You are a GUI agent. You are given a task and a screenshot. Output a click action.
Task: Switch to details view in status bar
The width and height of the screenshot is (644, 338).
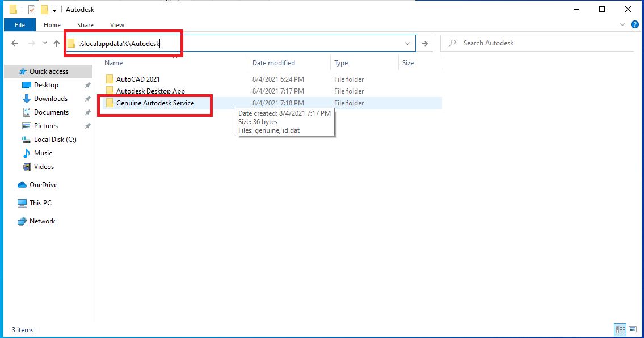tap(620, 329)
